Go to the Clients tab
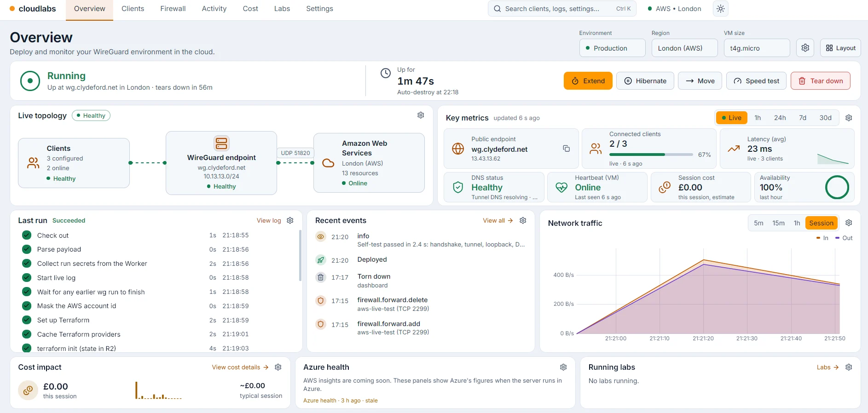This screenshot has width=868, height=413. (133, 9)
